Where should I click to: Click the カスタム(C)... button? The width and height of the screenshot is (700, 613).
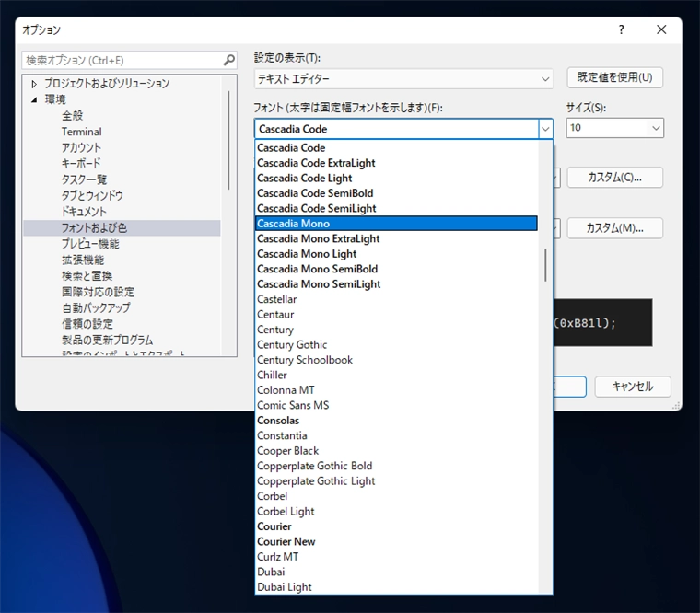click(x=614, y=177)
